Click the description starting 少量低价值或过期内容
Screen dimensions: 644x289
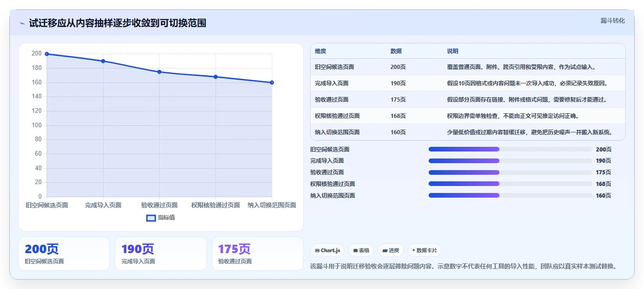530,132
